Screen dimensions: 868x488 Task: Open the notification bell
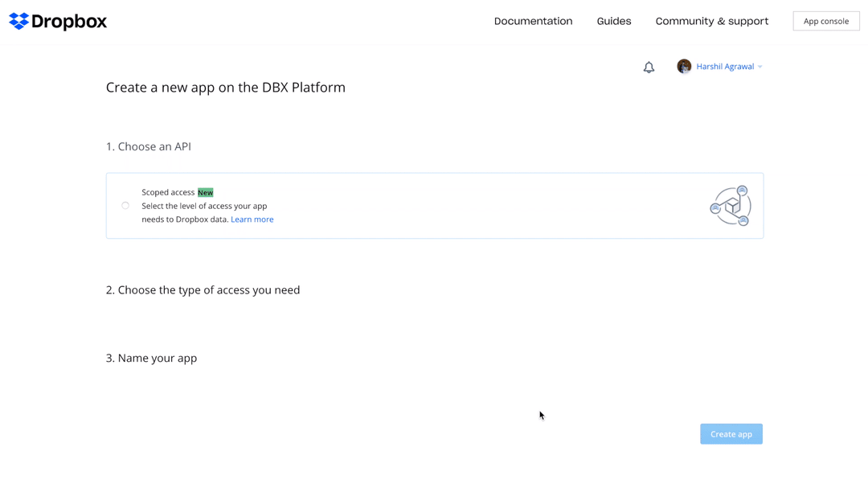coord(649,67)
